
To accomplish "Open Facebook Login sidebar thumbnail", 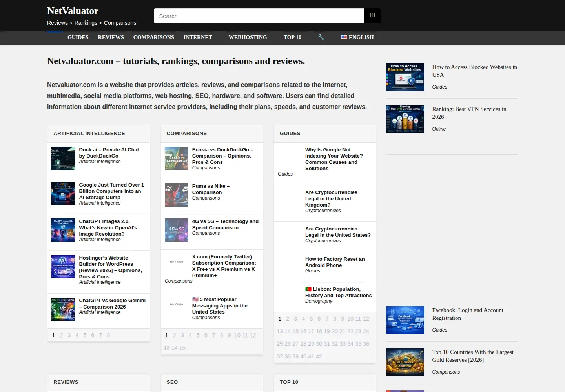I will click(405, 320).
